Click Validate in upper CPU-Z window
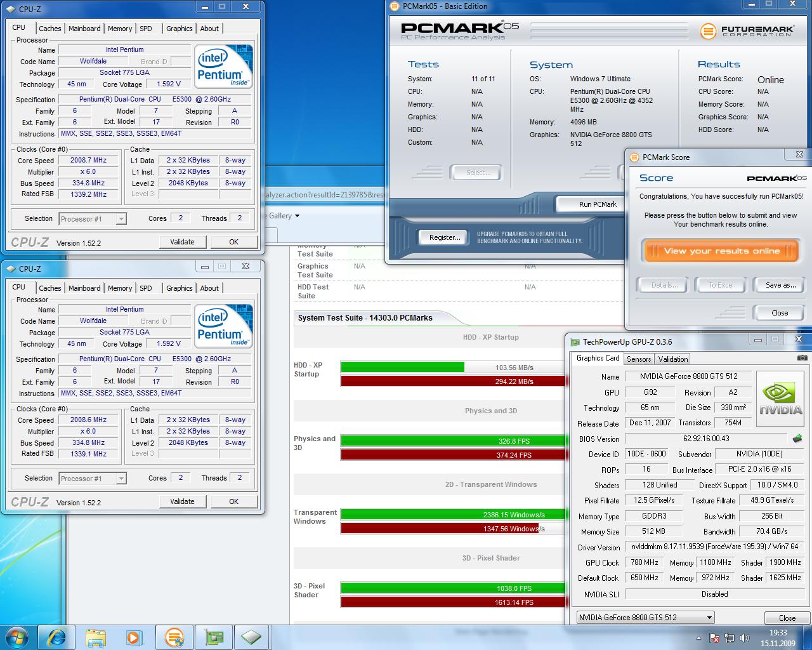 pos(182,242)
